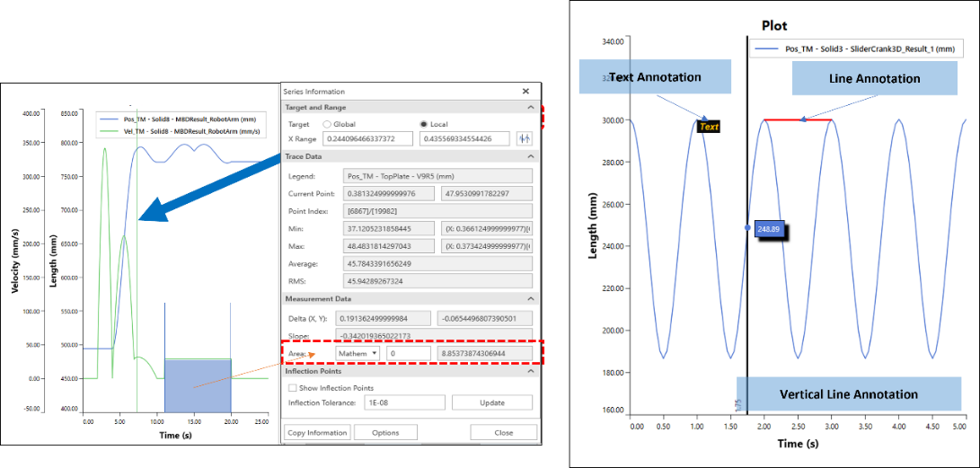Click the Close button in dialog
This screenshot has height=468, width=980.
point(503,432)
